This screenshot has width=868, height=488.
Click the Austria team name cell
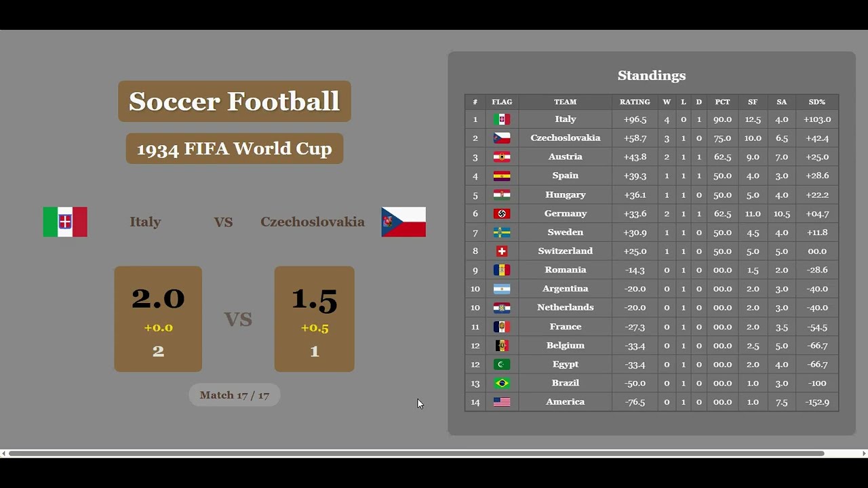coord(565,157)
